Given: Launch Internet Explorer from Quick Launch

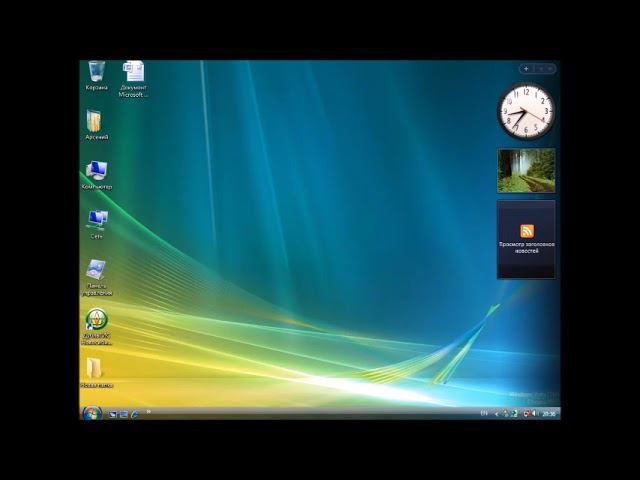Looking at the screenshot, I should [134, 414].
